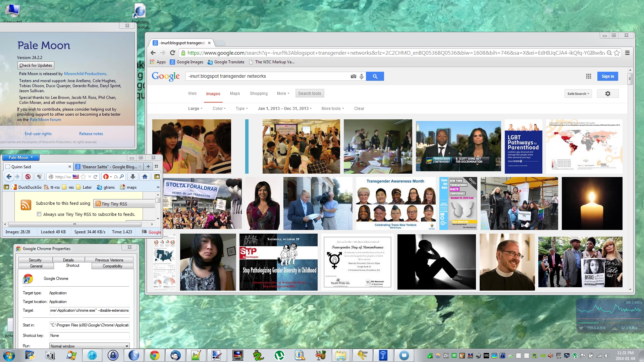Toggle the Always use Tiny Tiny RSS checkbox
The width and height of the screenshot is (644, 362).
[39, 215]
